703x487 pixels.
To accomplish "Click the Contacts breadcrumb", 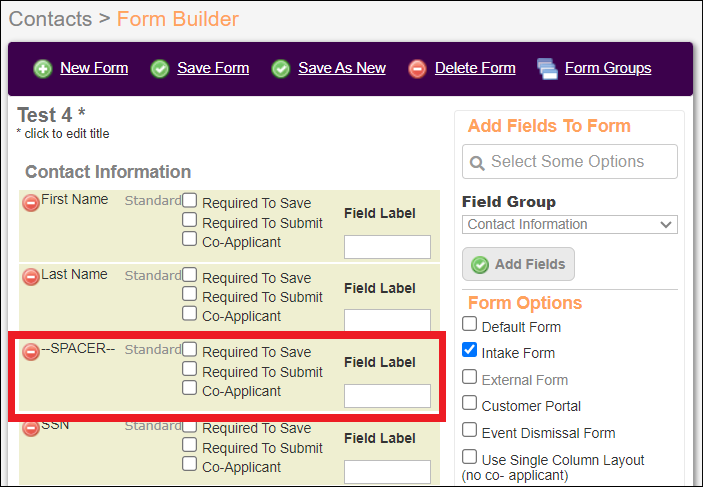I will pyautogui.click(x=50, y=19).
